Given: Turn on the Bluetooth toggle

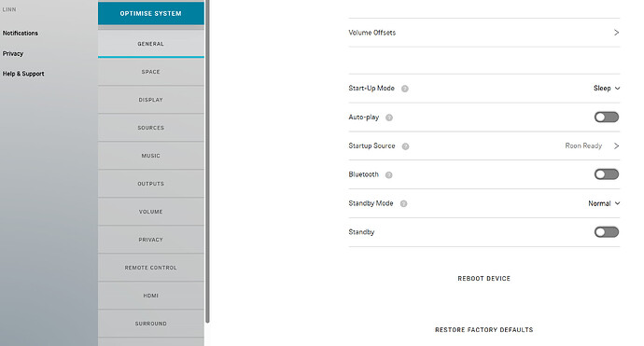Looking at the screenshot, I should coord(607,174).
